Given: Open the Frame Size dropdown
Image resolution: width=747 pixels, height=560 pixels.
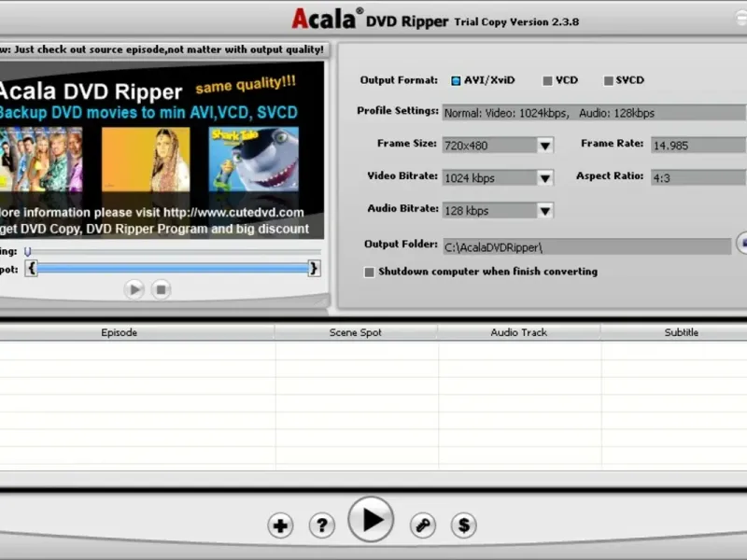Looking at the screenshot, I should (x=545, y=146).
